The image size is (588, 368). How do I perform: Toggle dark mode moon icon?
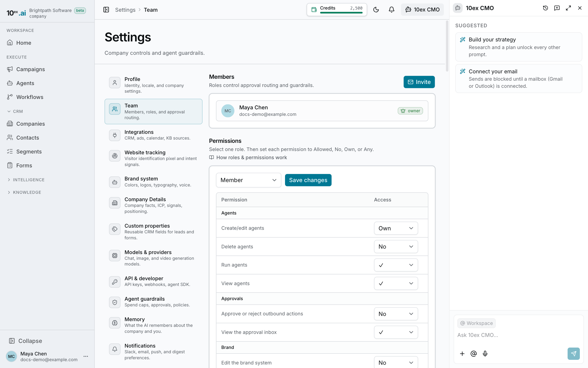pyautogui.click(x=376, y=10)
